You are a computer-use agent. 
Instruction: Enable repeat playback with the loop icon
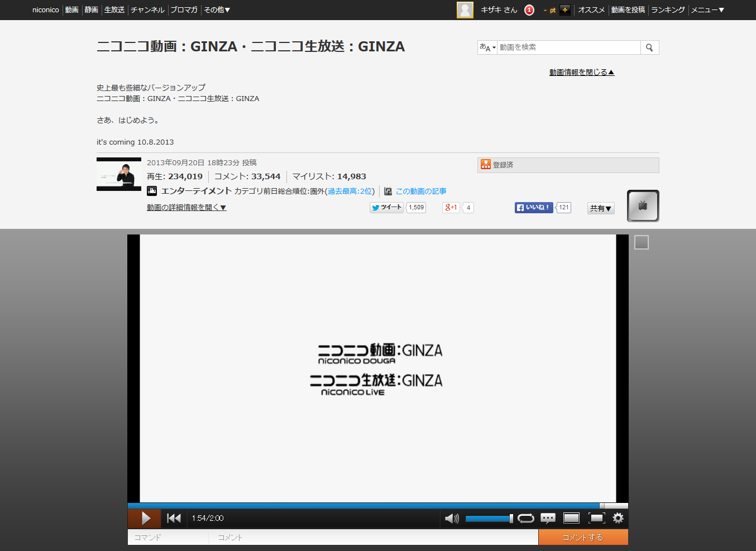525,518
